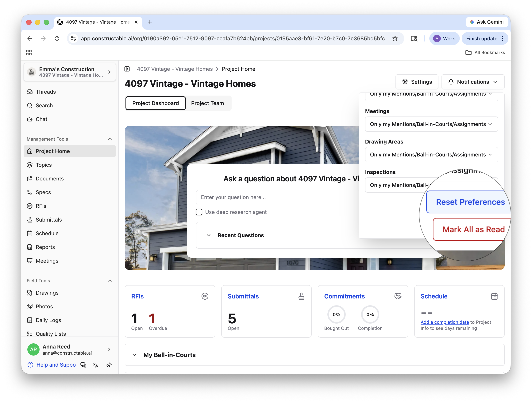
Task: Select the 4097 Vintage browser tab
Action: pyautogui.click(x=98, y=22)
